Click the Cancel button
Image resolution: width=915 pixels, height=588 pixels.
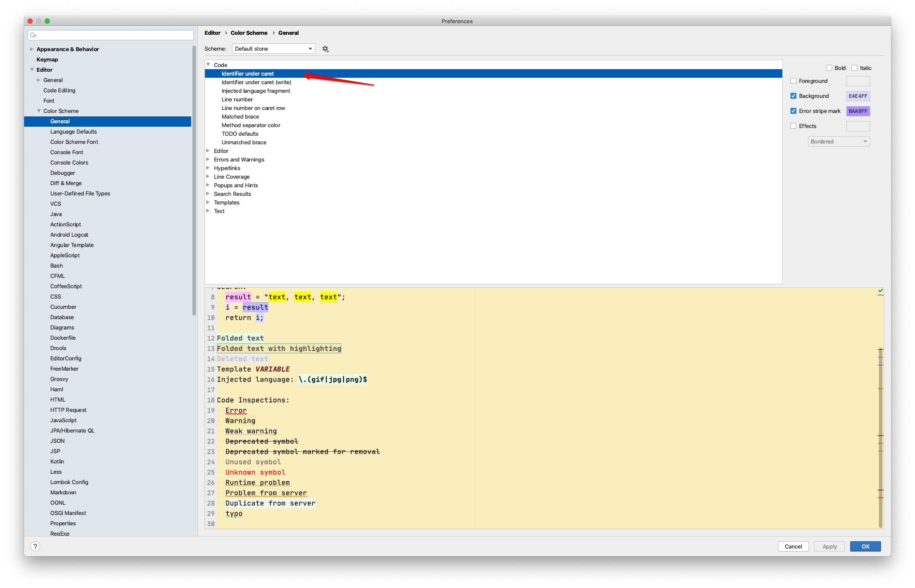(793, 546)
